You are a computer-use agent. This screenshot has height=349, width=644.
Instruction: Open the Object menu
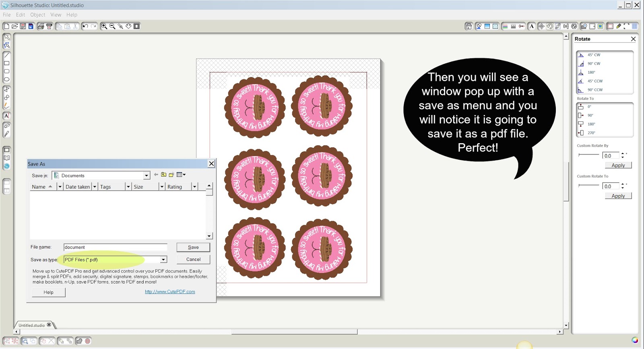pyautogui.click(x=38, y=15)
